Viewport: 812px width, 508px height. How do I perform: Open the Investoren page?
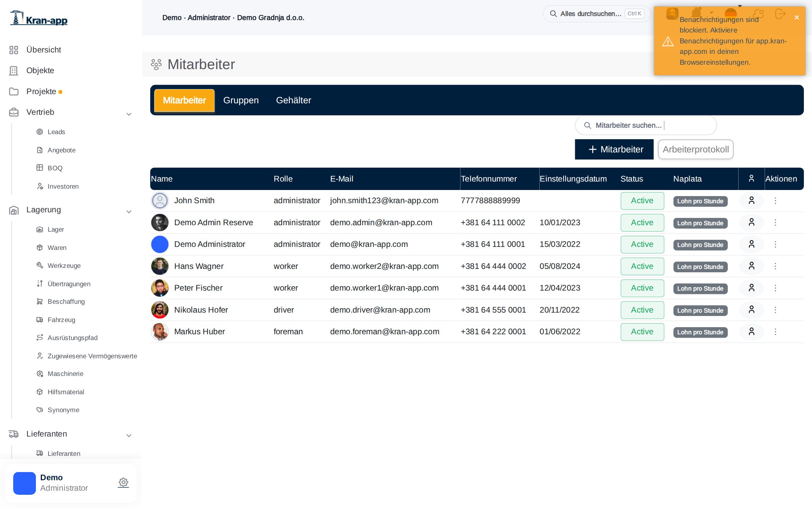pyautogui.click(x=63, y=186)
